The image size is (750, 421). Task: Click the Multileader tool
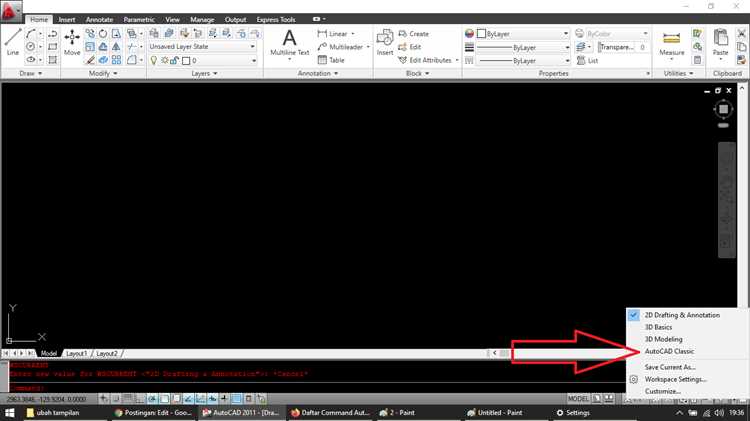coord(342,47)
